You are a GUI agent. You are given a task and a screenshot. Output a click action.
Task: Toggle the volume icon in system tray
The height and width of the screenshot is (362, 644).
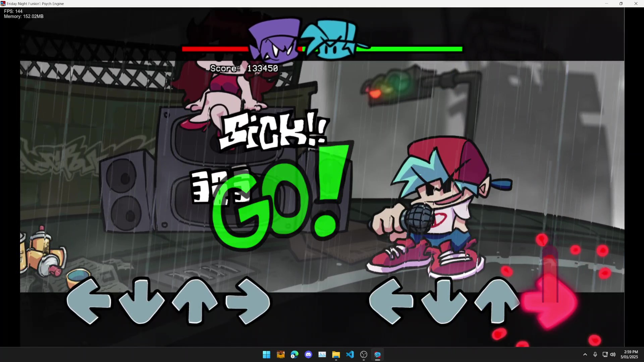click(613, 355)
